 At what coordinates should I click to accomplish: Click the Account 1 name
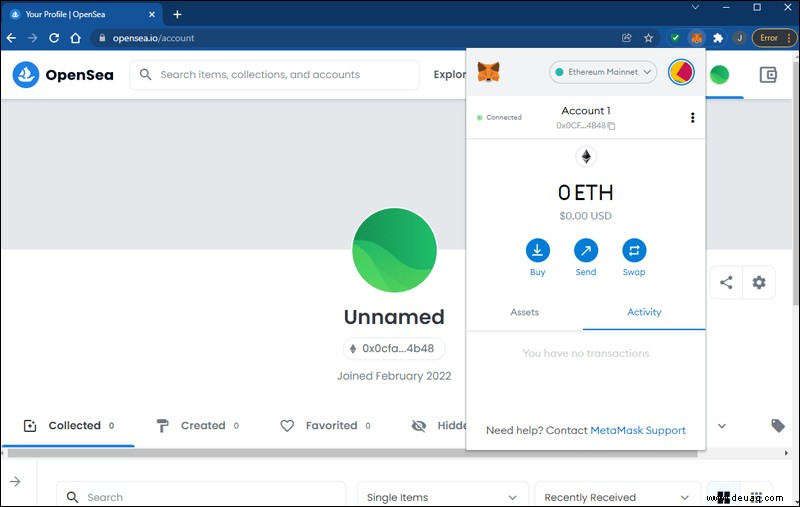[586, 111]
